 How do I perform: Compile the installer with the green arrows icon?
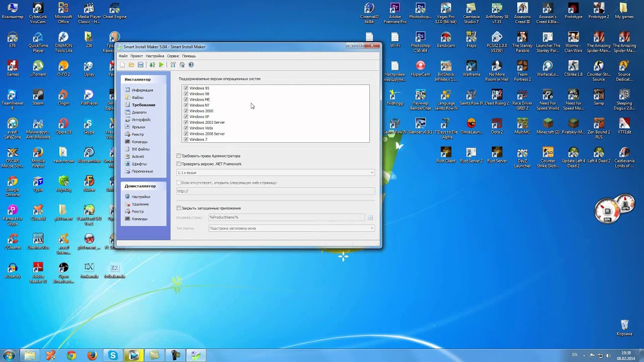[152, 65]
